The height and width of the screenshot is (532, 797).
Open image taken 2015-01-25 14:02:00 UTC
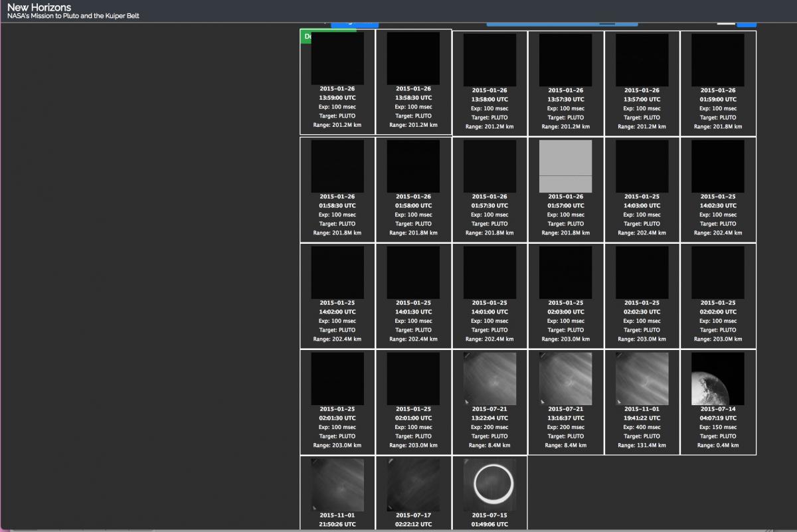(x=337, y=273)
